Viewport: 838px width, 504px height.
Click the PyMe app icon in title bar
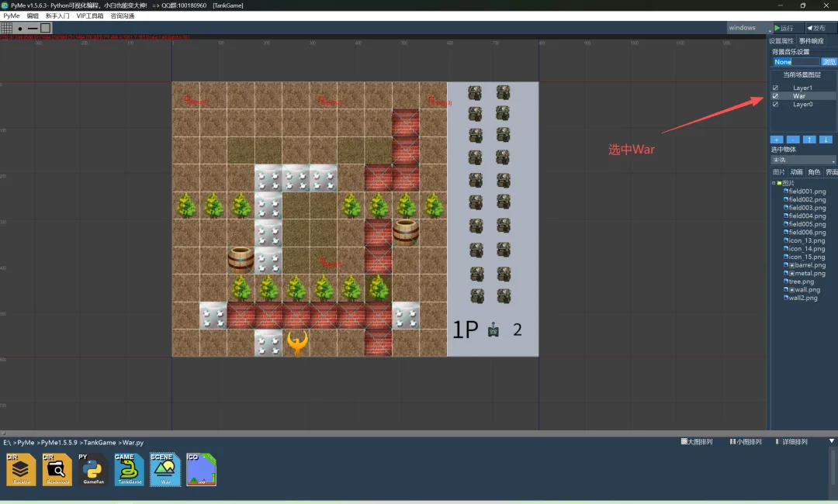(5, 5)
